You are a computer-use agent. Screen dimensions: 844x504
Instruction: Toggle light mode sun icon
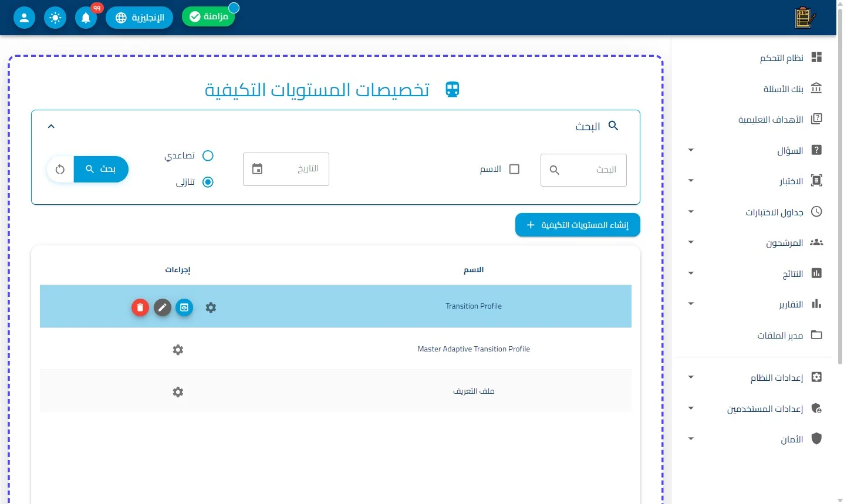pos(55,18)
